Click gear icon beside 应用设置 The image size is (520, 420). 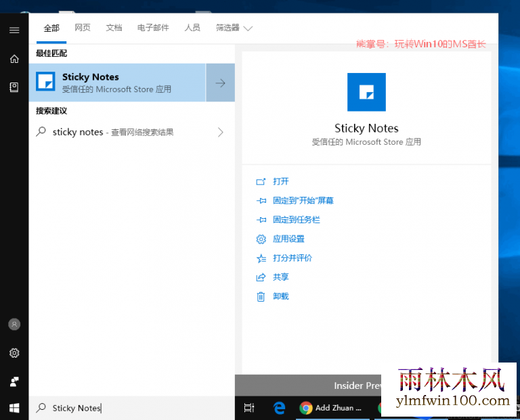coord(261,239)
